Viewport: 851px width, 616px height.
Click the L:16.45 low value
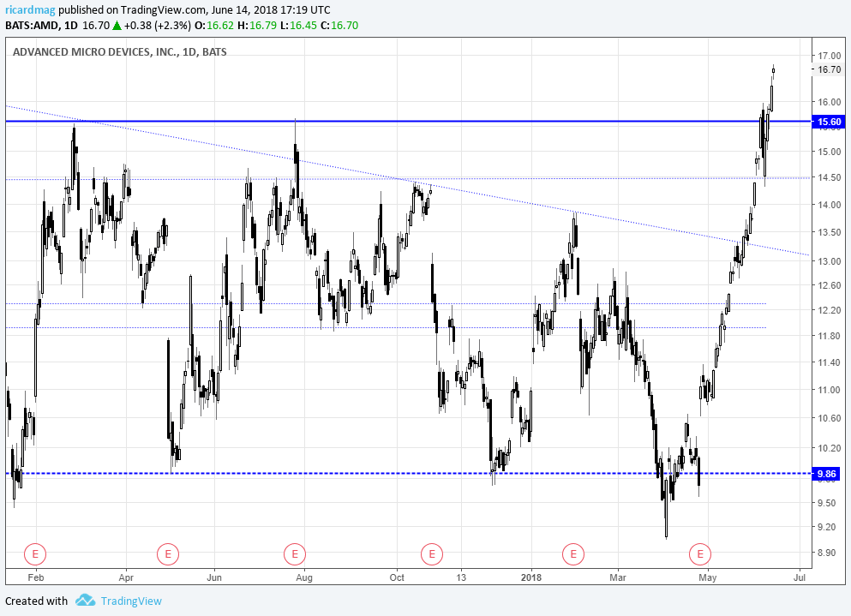pyautogui.click(x=298, y=26)
